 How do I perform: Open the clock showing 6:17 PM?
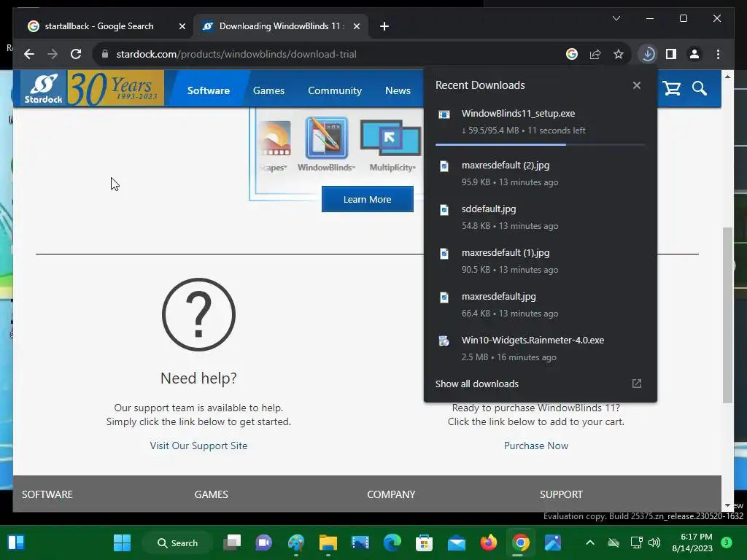point(692,542)
